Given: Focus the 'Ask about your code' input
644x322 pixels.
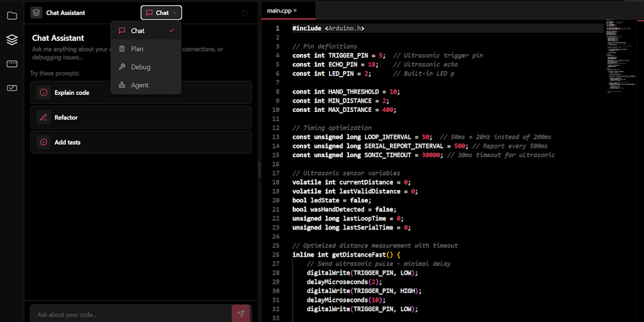Looking at the screenshot, I should pos(129,314).
